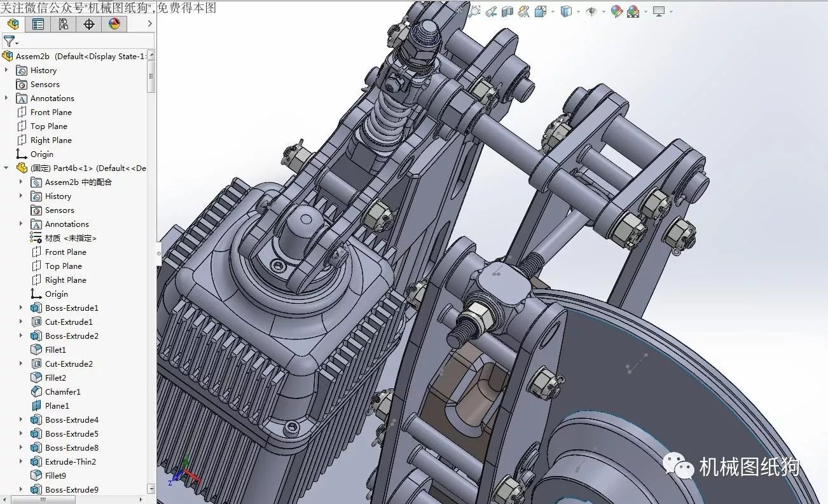Open the DimXpertManager crosshair tab
The width and height of the screenshot is (828, 504).
coord(89,24)
